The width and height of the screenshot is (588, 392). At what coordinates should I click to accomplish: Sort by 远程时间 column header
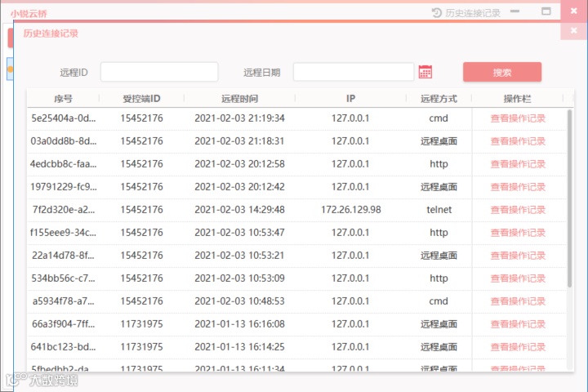(239, 99)
